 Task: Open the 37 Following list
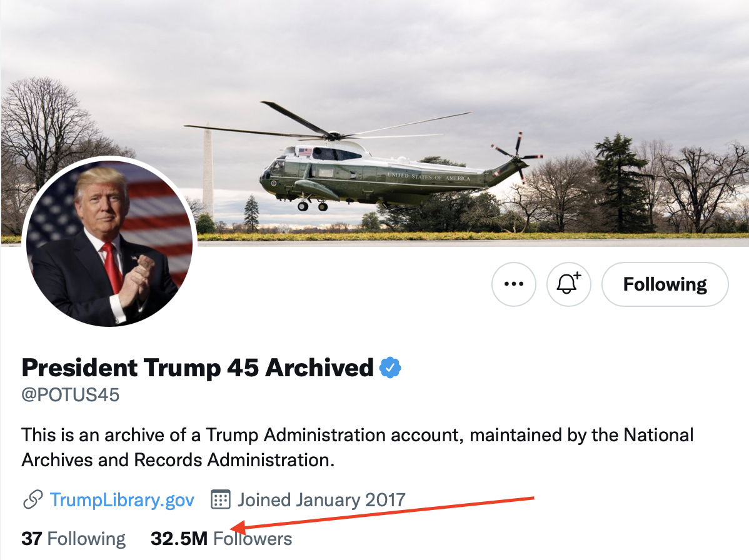73,539
